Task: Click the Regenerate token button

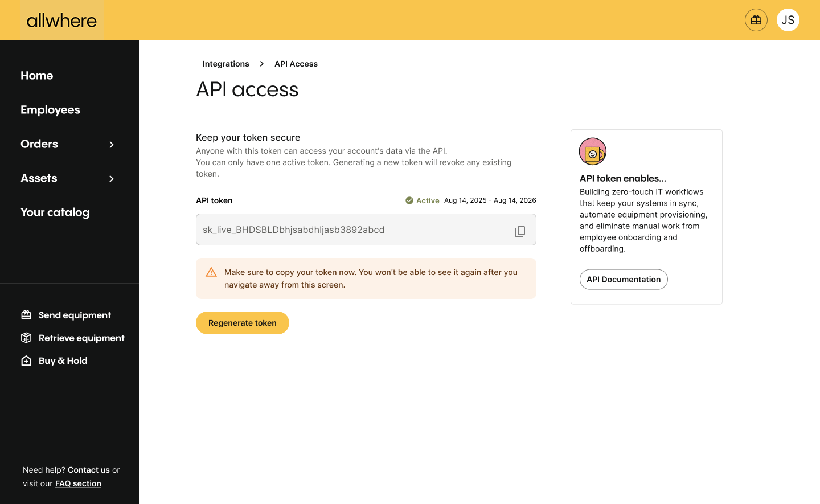Action: [x=243, y=323]
